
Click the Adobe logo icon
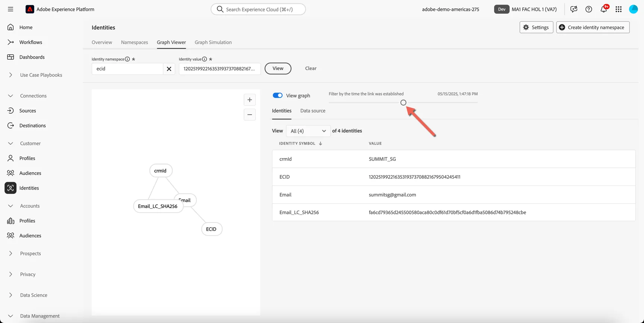(30, 9)
